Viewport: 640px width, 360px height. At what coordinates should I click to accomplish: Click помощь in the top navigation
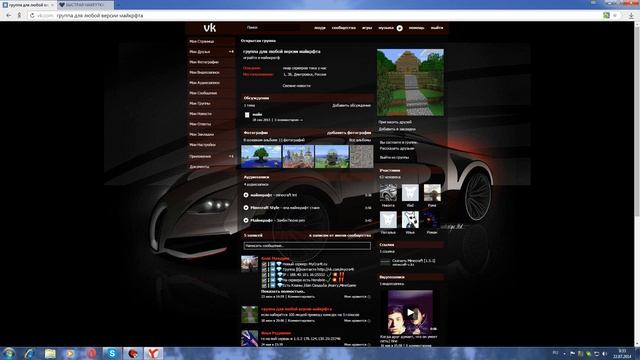point(416,28)
